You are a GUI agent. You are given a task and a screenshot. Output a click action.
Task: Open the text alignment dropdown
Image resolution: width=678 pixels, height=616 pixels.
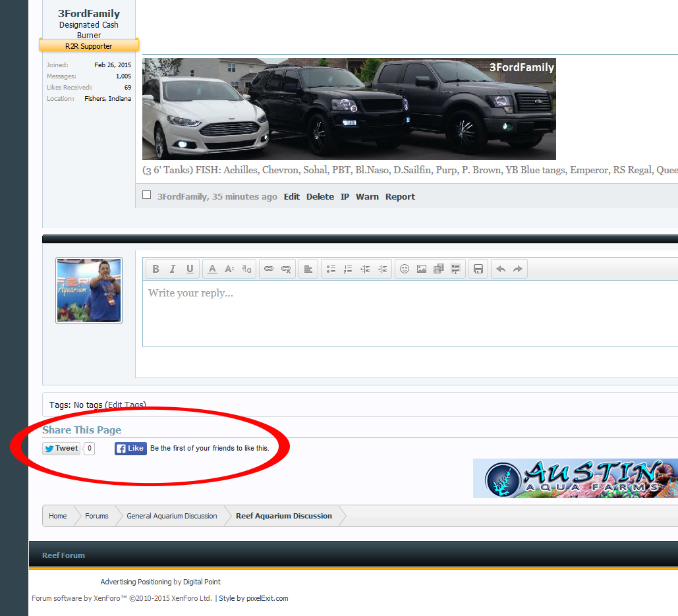coord(308,269)
